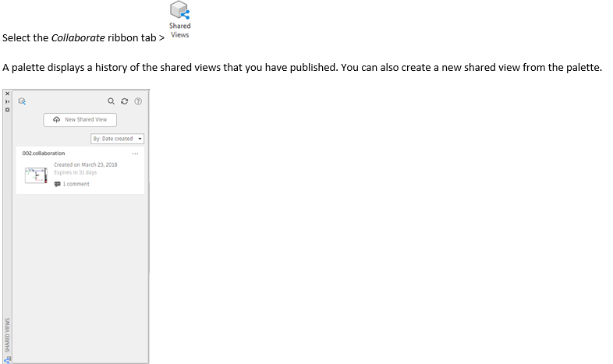The height and width of the screenshot is (364, 613).
Task: Click the Shared Views ribbon icon
Action: tap(180, 19)
